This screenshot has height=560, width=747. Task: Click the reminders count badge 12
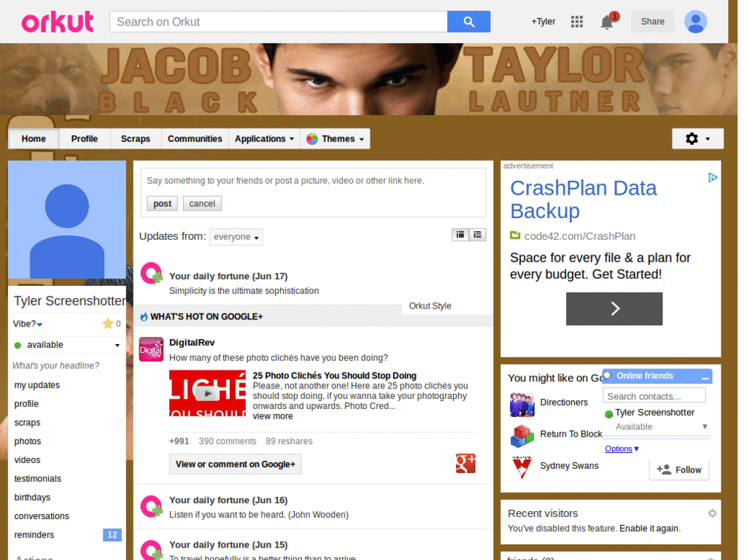[112, 534]
